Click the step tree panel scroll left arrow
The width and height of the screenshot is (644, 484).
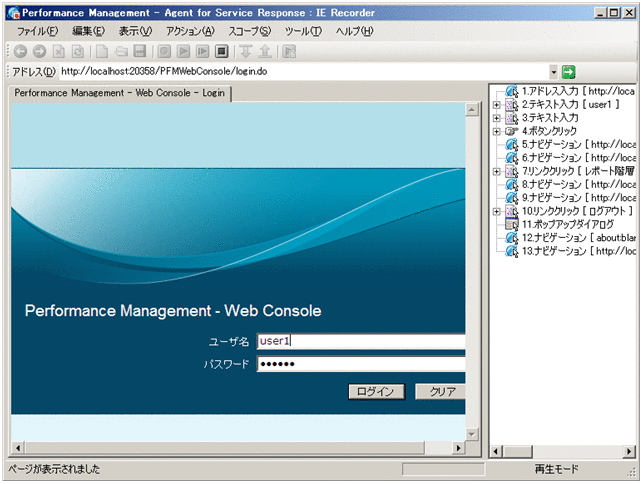[x=496, y=452]
